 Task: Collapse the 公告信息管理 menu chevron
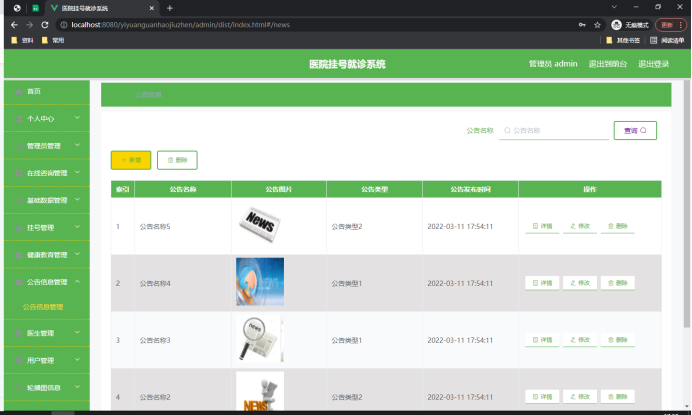(77, 281)
